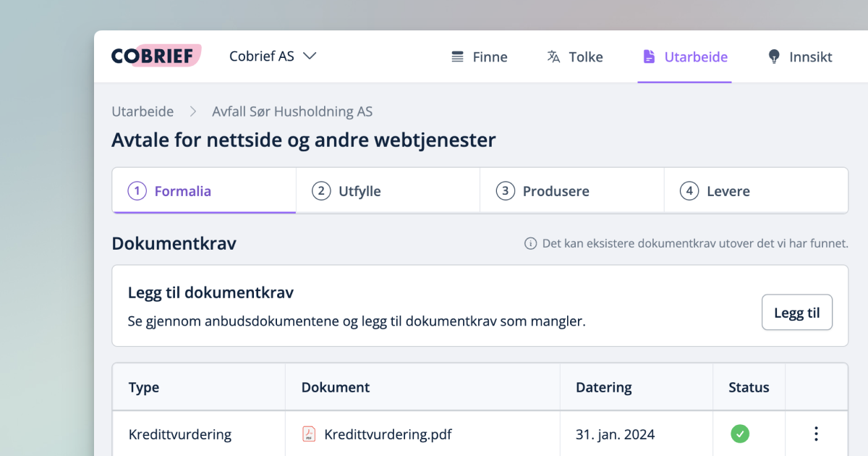Image resolution: width=868 pixels, height=456 pixels.
Task: Open the three-dot actions menu for Kredittvurdering
Action: (x=816, y=434)
